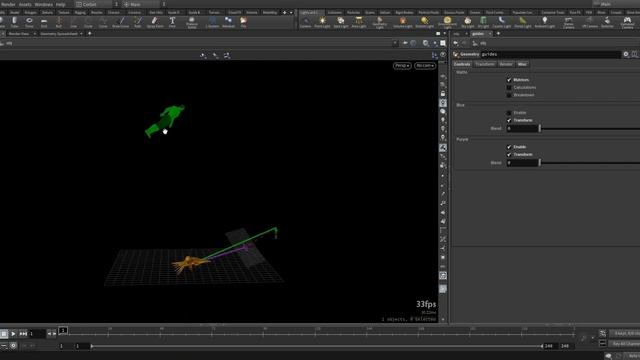Viewport: 640px width, 360px height.
Task: Select the Font shelf tool
Action: coord(172,22)
